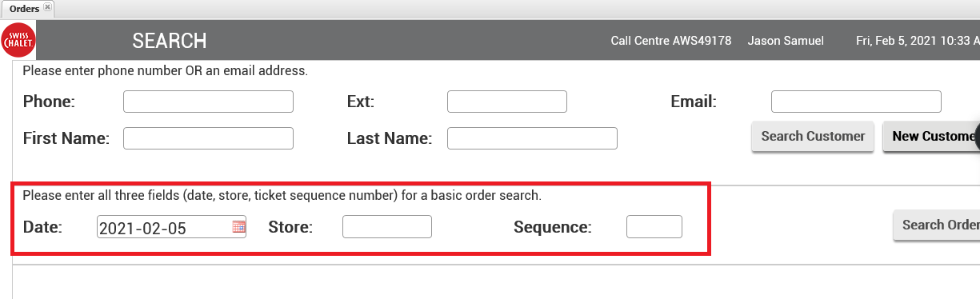This screenshot has width=980, height=299.
Task: Select the Ext input box
Action: click(507, 102)
